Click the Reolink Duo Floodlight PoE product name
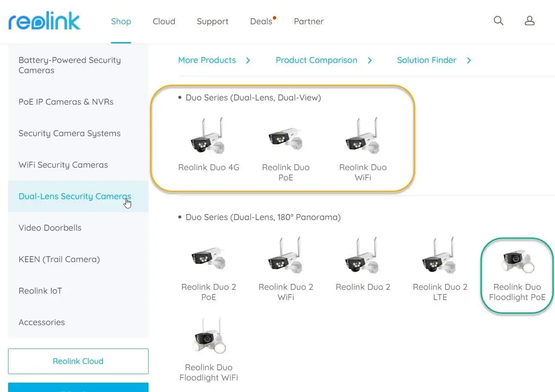The height and width of the screenshot is (392, 555). coord(517,292)
